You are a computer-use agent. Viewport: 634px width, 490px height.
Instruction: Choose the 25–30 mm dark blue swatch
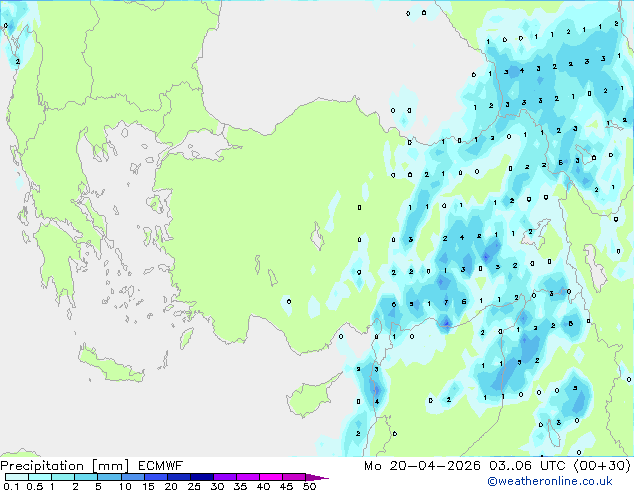point(202,477)
